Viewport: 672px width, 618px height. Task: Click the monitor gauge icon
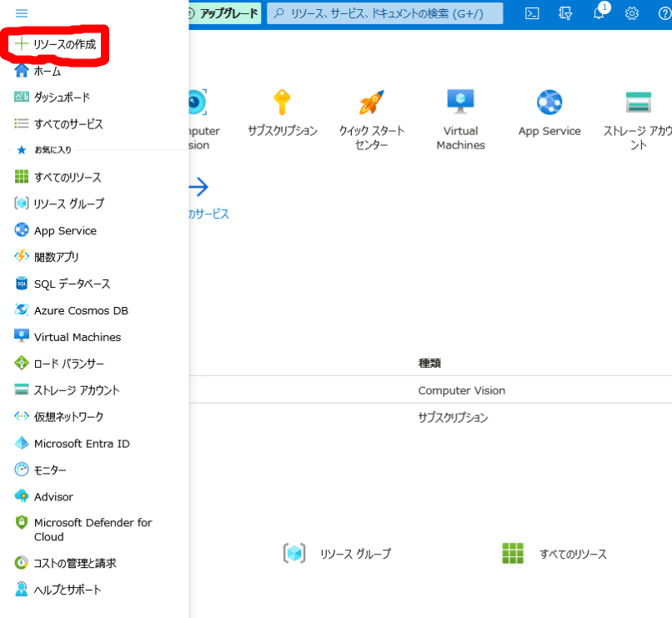(x=22, y=470)
